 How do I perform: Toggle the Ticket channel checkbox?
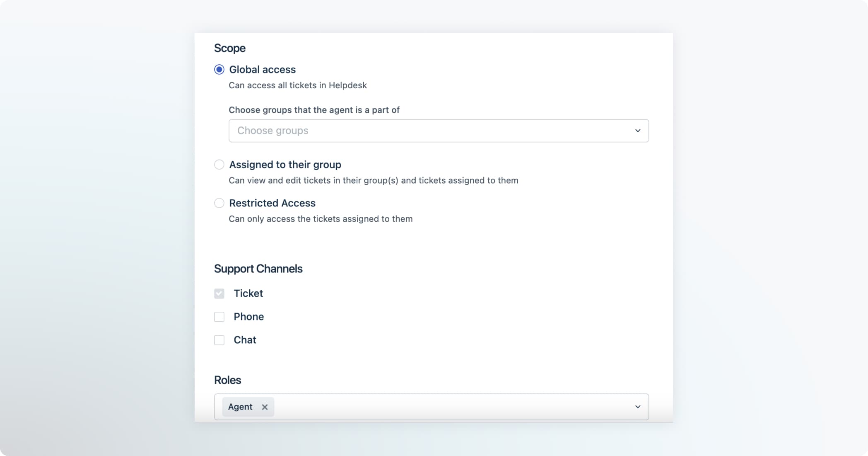point(219,293)
